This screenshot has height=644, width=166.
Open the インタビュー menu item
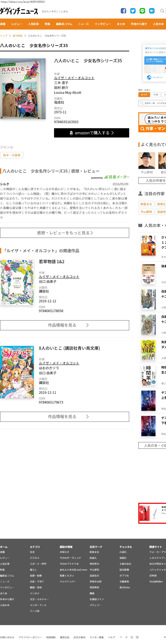103,24
